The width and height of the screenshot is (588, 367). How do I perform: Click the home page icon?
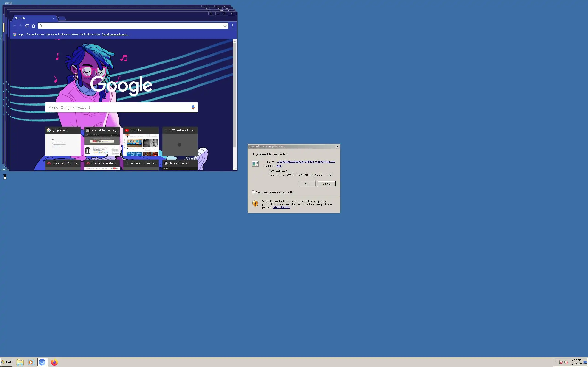[x=34, y=26]
